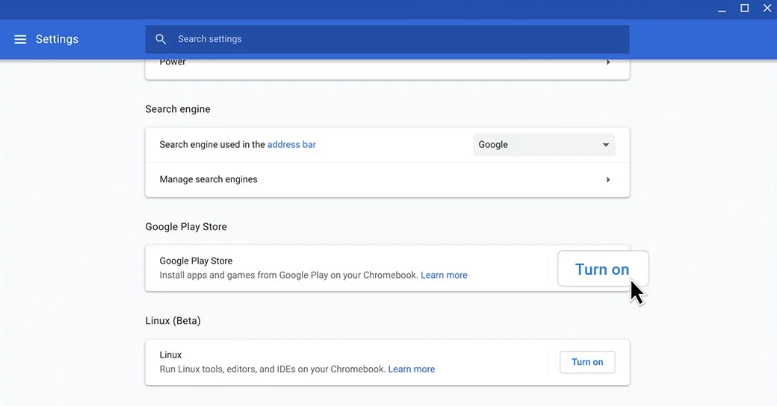The width and height of the screenshot is (777, 406).
Task: Close the Settings window
Action: (767, 9)
